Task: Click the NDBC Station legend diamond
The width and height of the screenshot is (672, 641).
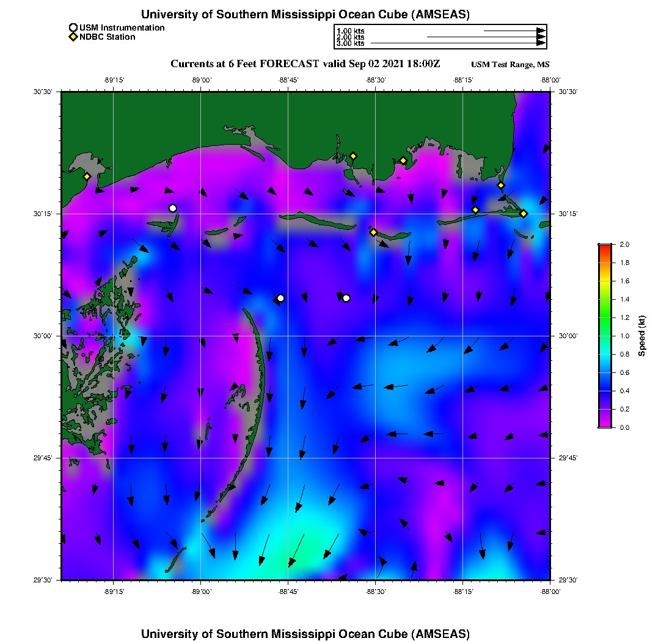Action: (x=73, y=37)
